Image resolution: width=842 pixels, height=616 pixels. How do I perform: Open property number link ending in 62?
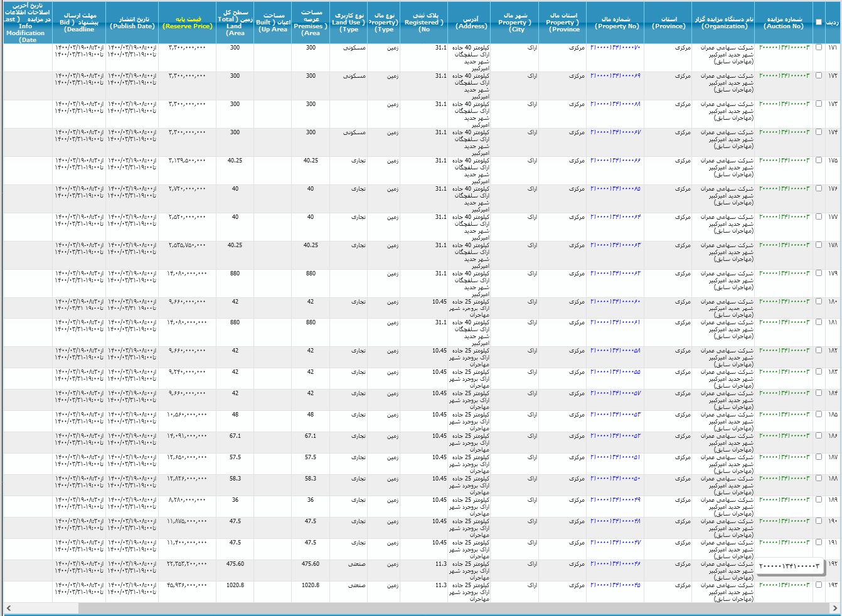[616, 273]
